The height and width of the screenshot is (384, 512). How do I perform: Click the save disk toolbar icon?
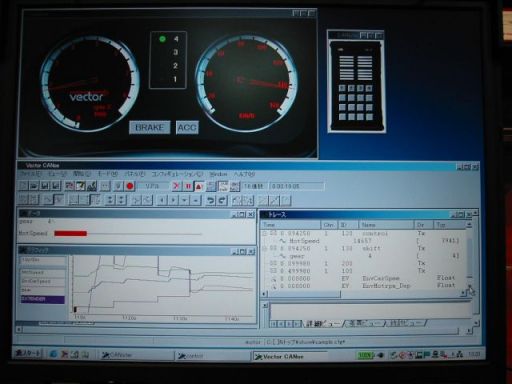click(x=45, y=186)
